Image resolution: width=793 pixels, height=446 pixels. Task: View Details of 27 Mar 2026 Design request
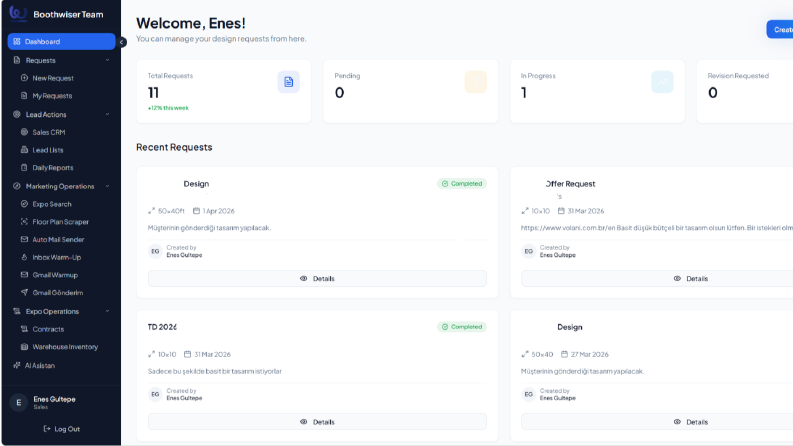click(657, 422)
